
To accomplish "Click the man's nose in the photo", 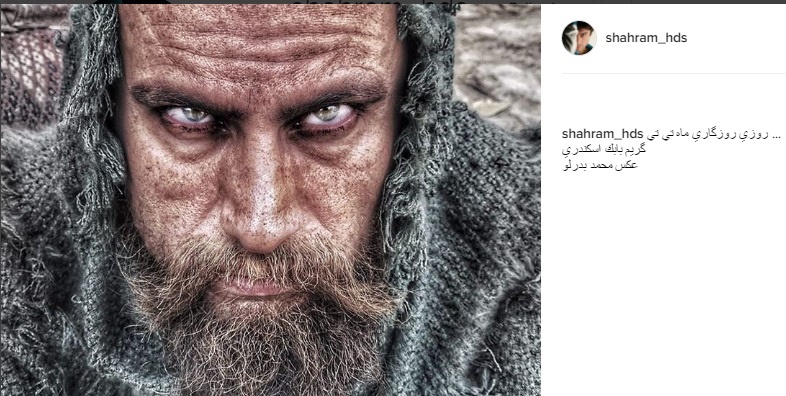I will click(x=259, y=213).
